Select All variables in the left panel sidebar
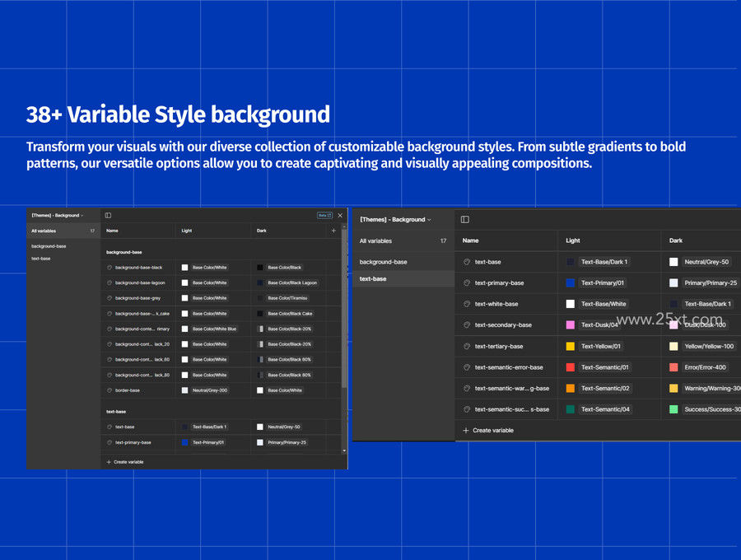 click(x=63, y=231)
